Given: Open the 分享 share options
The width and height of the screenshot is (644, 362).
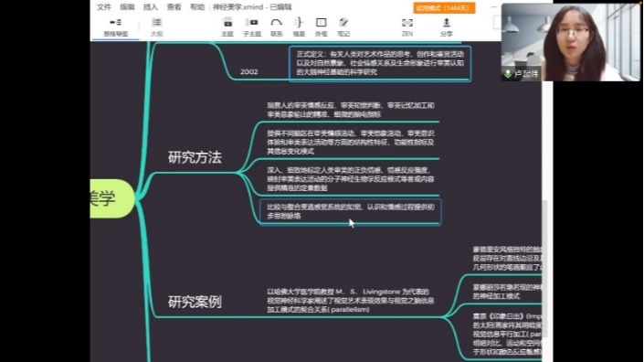Looking at the screenshot, I should point(447,27).
